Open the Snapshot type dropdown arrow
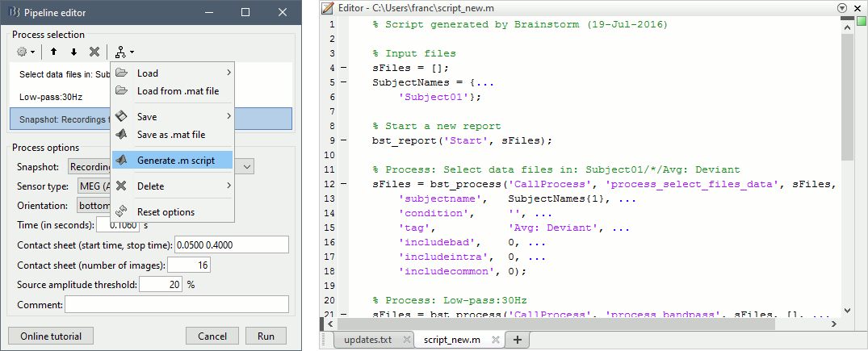Viewport: 868px width, 351px height. coord(248,165)
